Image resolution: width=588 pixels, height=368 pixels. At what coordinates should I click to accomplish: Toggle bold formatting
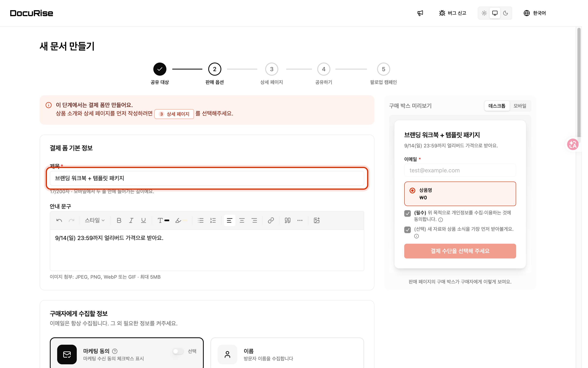click(x=119, y=221)
